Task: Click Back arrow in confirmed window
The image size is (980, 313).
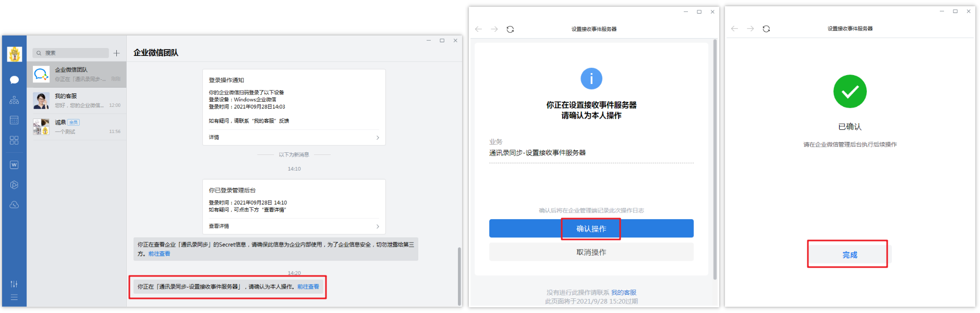Action: coord(734,29)
